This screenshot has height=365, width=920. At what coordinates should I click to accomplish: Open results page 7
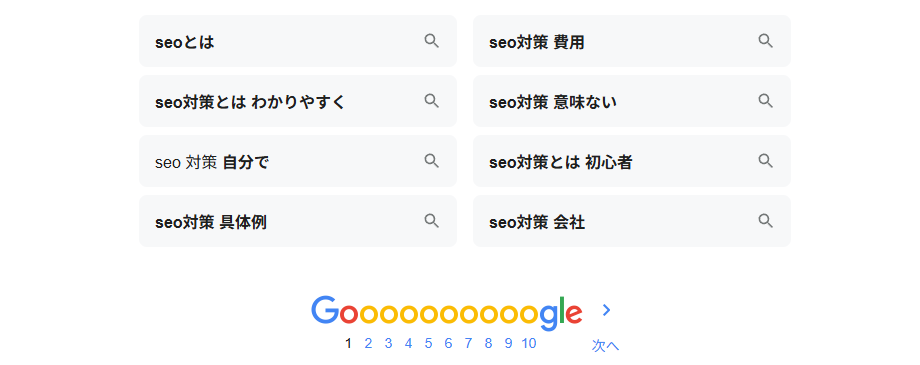[x=468, y=343]
